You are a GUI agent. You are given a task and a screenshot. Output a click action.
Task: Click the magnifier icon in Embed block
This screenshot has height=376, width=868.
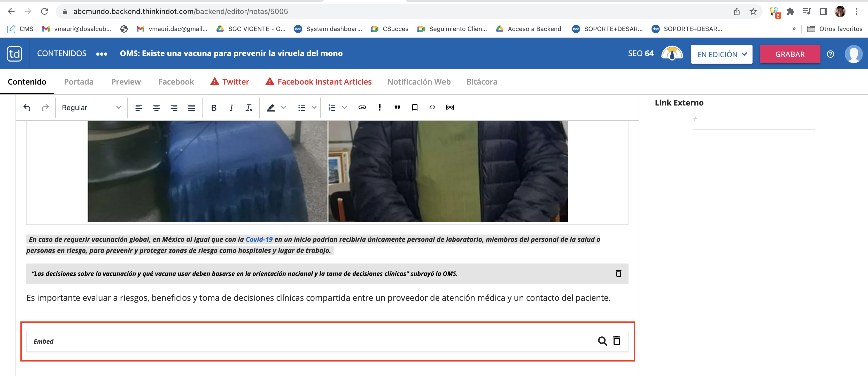pos(602,341)
